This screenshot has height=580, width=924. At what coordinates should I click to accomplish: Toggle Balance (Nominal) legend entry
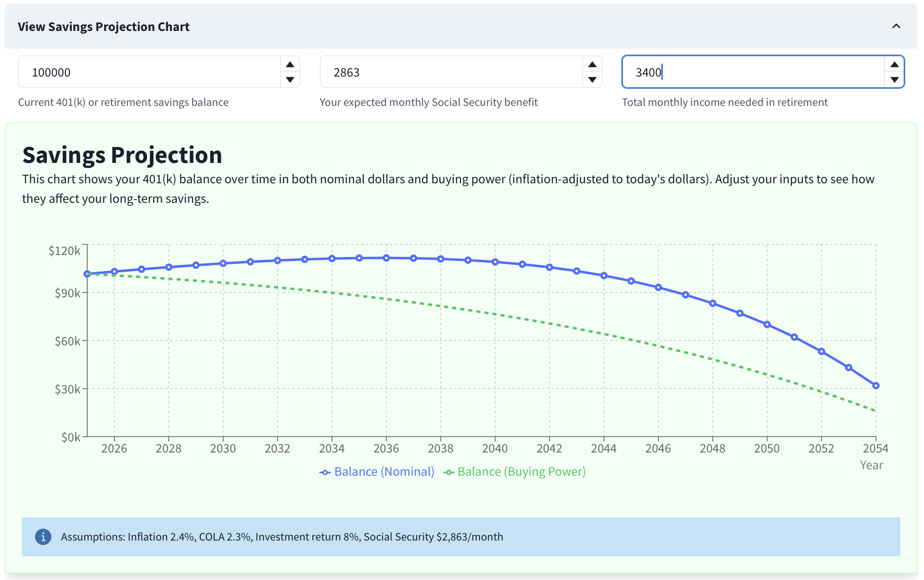(384, 472)
